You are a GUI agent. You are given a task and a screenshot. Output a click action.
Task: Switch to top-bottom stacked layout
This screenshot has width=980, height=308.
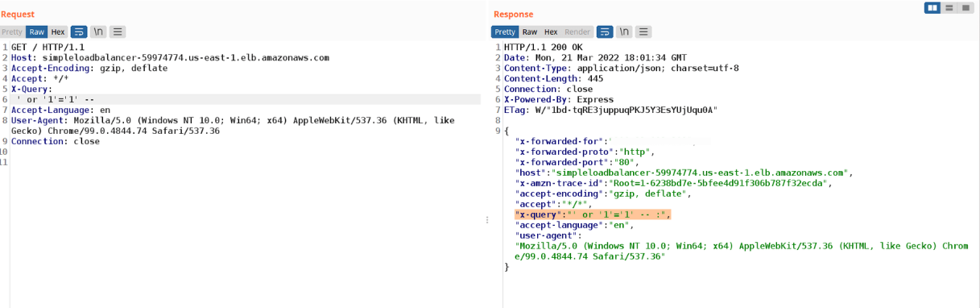click(949, 7)
